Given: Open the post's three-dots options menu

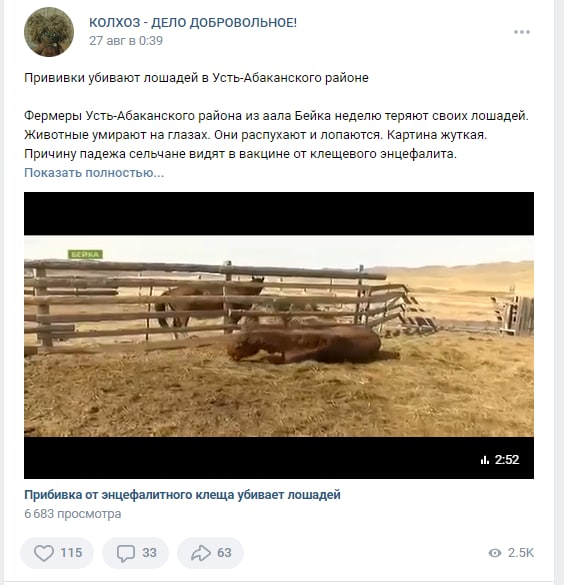Looking at the screenshot, I should point(521,32).
